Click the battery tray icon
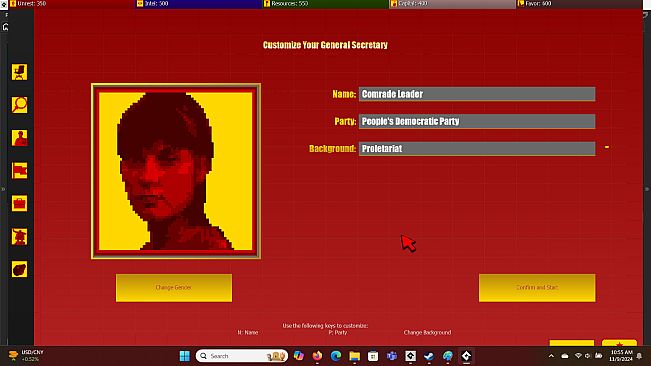Viewport: 651px width, 366px height. [x=599, y=356]
